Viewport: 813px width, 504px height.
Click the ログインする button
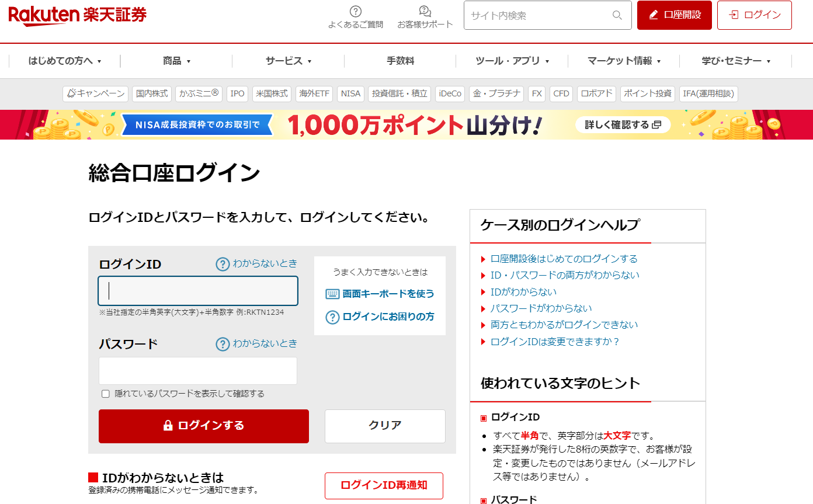(204, 426)
